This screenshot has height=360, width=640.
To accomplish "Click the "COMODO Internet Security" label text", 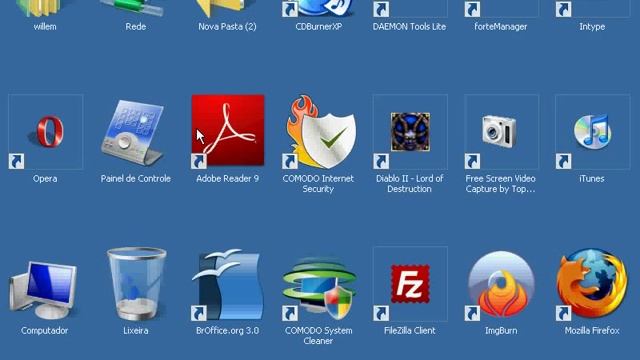I will pos(318,184).
